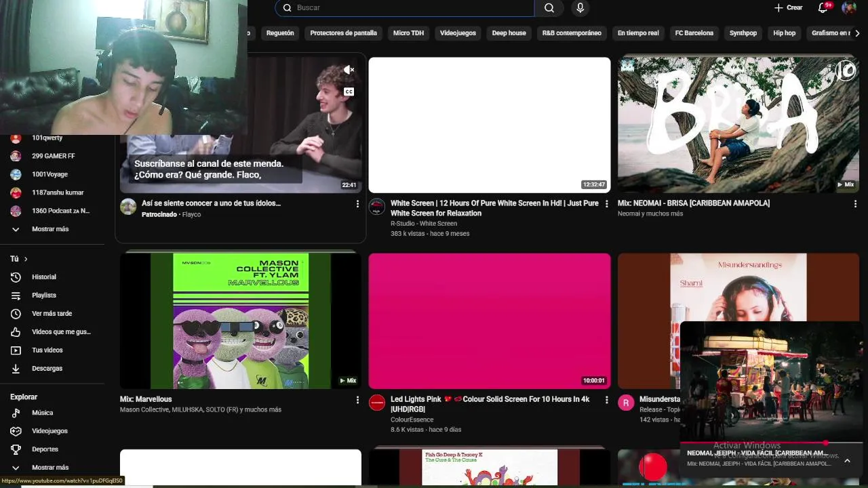Image resolution: width=868 pixels, height=488 pixels.
Task: Open ColourEssence channel name link
Action: 412,420
